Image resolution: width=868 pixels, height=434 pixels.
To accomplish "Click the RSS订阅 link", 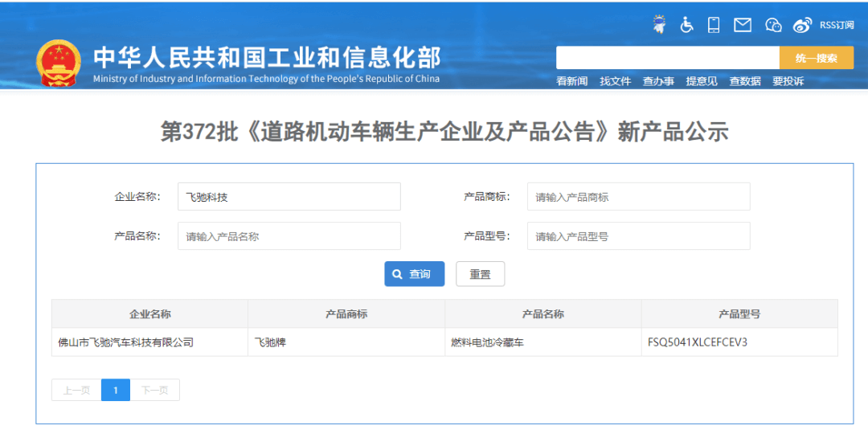I will [x=837, y=25].
